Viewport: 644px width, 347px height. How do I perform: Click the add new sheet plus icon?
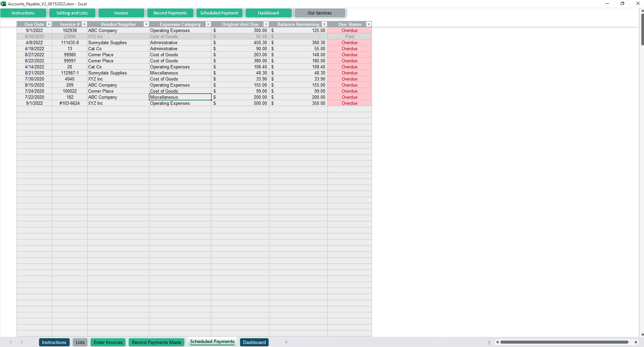click(x=286, y=342)
